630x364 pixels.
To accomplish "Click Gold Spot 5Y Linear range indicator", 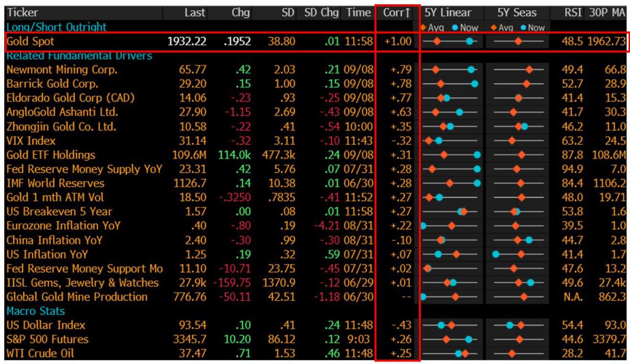I will [x=450, y=41].
